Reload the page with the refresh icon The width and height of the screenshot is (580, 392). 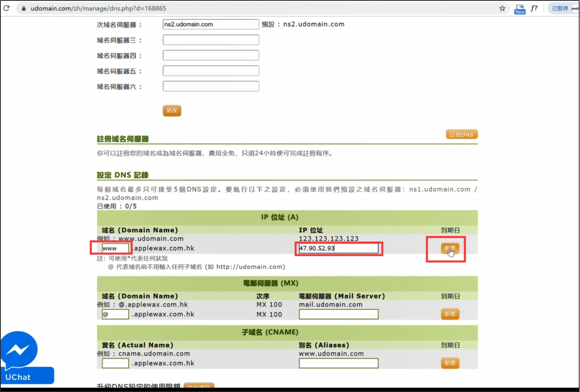pos(6,8)
